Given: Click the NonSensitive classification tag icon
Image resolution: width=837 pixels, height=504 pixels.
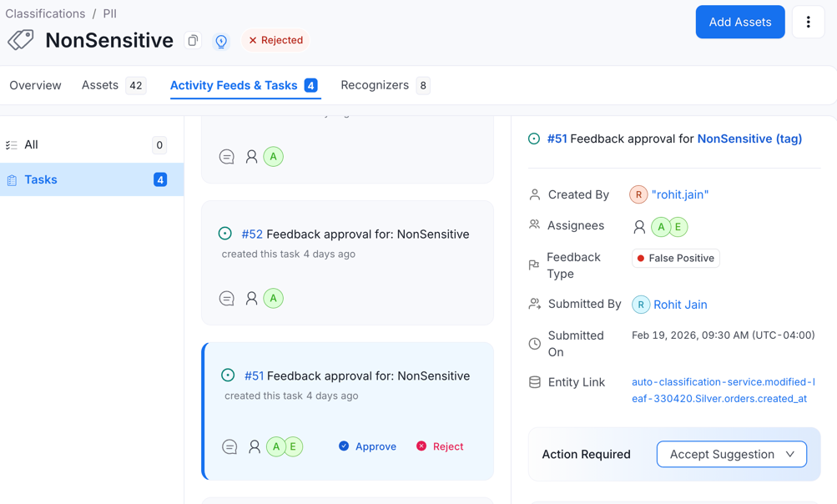Looking at the screenshot, I should tap(21, 39).
